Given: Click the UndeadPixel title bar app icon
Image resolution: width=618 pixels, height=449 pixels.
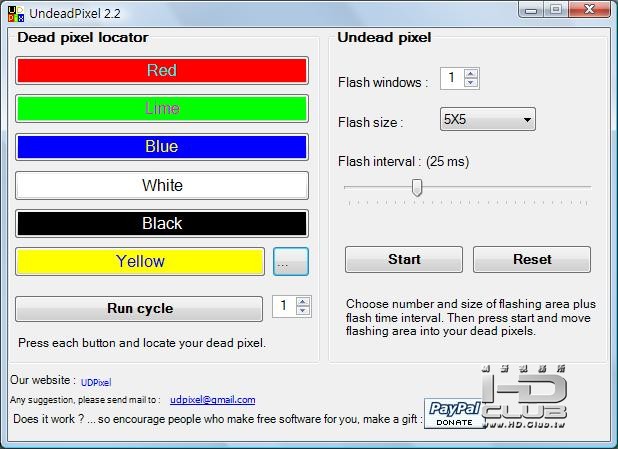Looking at the screenshot, I should [x=16, y=14].
